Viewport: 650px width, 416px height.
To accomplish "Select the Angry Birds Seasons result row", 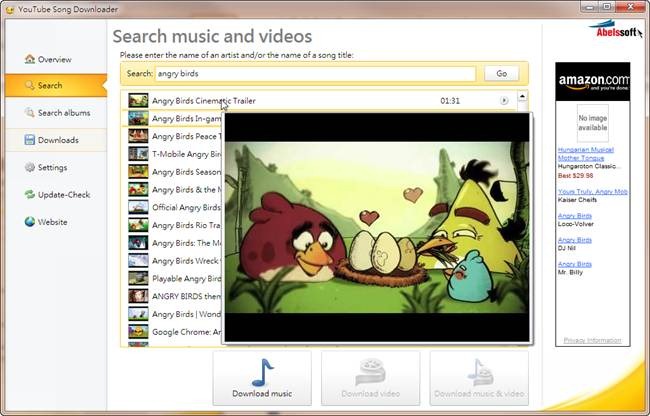I will tap(172, 172).
